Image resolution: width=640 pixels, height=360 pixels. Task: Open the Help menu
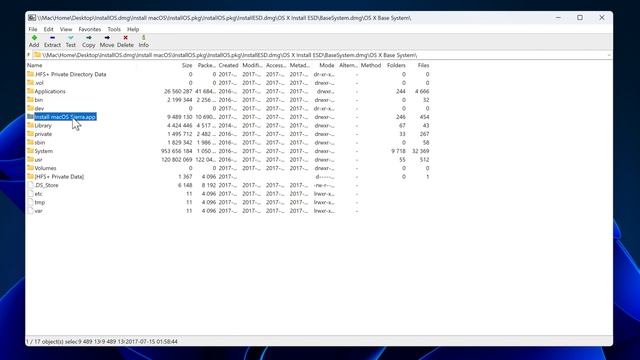tap(133, 29)
